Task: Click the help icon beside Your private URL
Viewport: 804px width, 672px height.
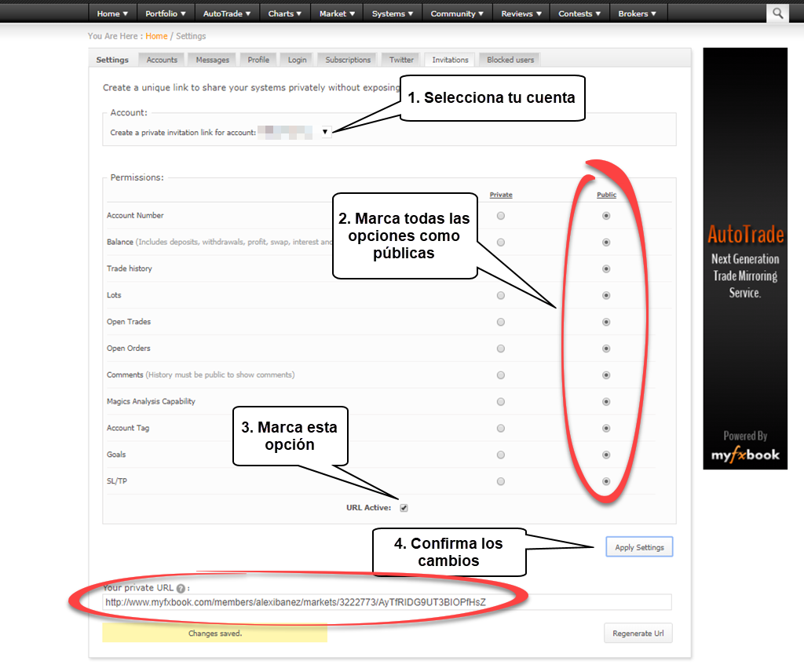Action: (181, 589)
